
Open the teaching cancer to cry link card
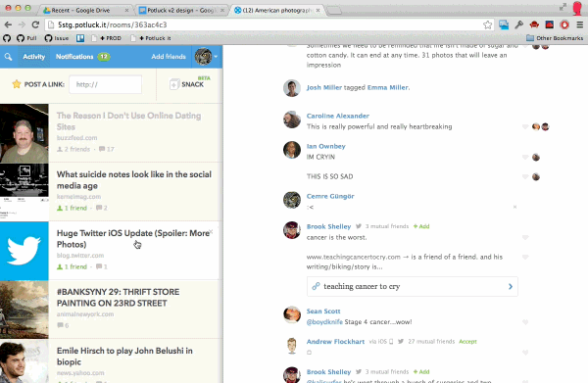click(413, 287)
